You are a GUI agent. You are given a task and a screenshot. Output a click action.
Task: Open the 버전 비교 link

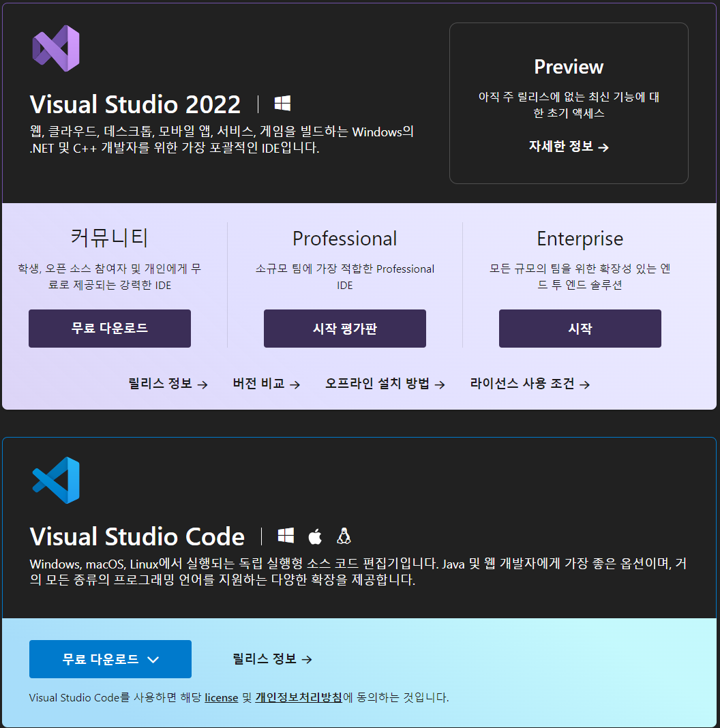click(x=267, y=384)
